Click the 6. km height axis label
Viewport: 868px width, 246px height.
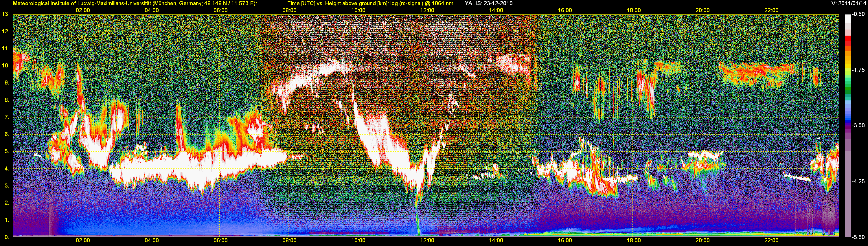point(6,135)
